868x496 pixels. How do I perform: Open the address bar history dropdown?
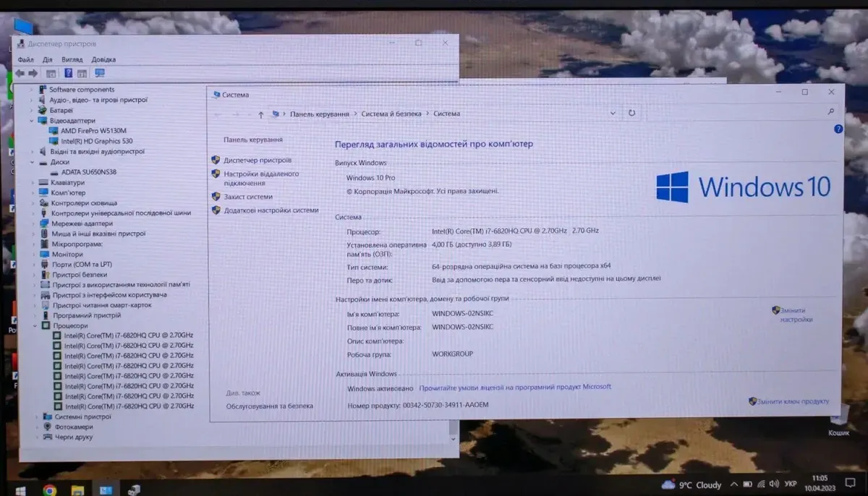[x=613, y=114]
